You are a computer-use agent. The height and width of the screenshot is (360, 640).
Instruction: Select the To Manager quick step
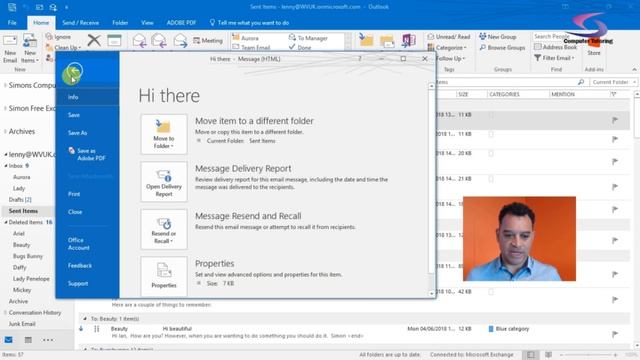pyautogui.click(x=309, y=38)
